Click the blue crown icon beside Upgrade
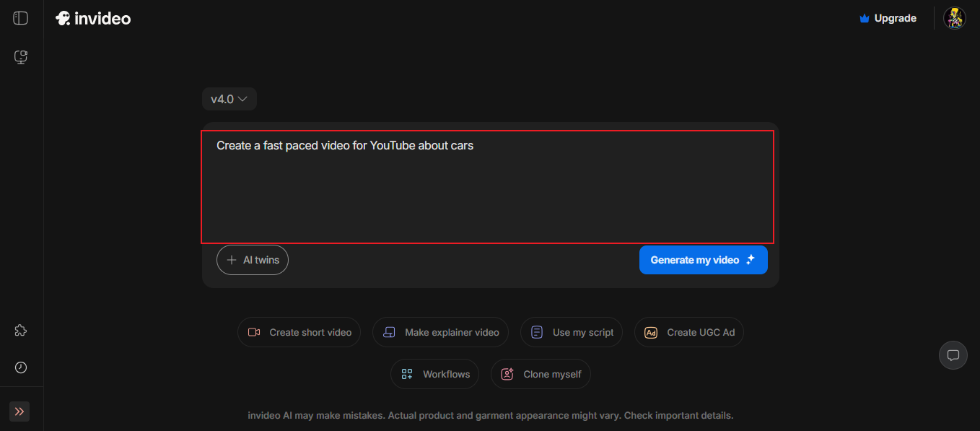This screenshot has width=980, height=431. pyautogui.click(x=865, y=19)
